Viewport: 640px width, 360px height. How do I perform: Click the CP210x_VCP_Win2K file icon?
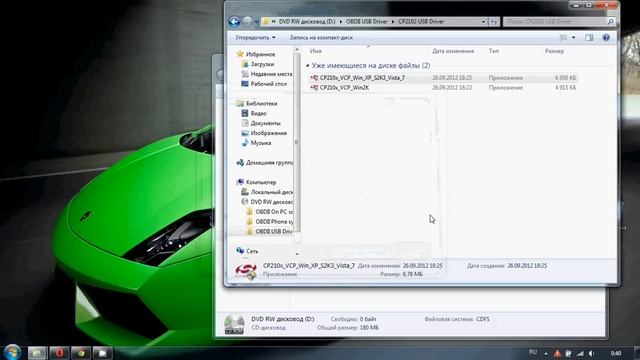point(314,87)
